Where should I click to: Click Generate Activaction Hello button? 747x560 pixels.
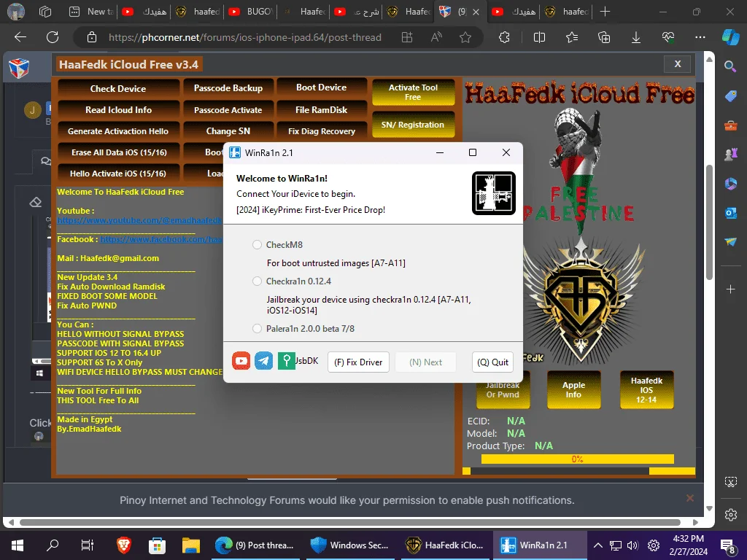pos(118,131)
